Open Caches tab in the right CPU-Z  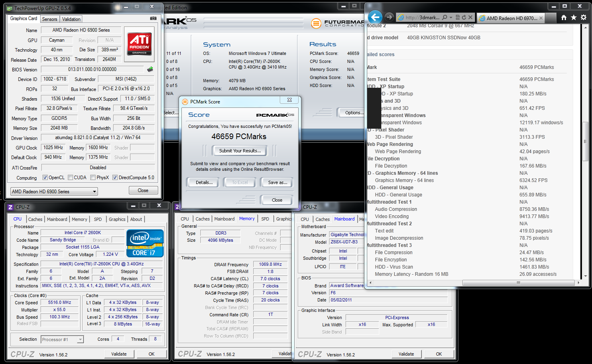(323, 219)
